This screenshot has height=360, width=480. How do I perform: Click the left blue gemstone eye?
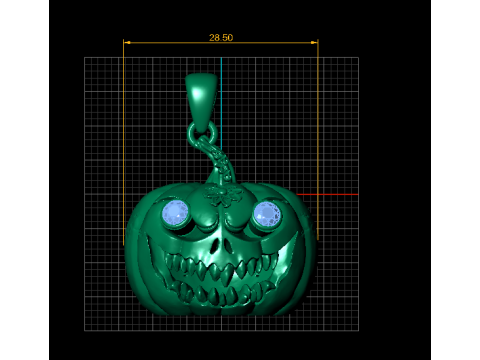[x=175, y=213]
